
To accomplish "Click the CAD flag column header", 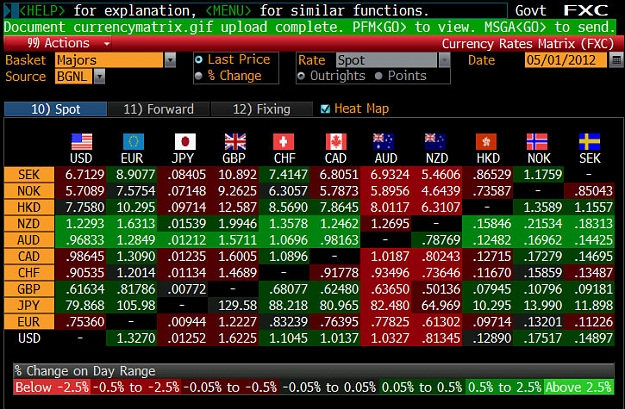I will tap(336, 149).
